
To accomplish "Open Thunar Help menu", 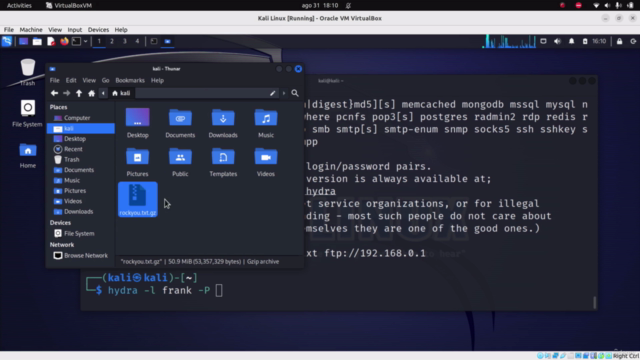I will click(x=157, y=80).
